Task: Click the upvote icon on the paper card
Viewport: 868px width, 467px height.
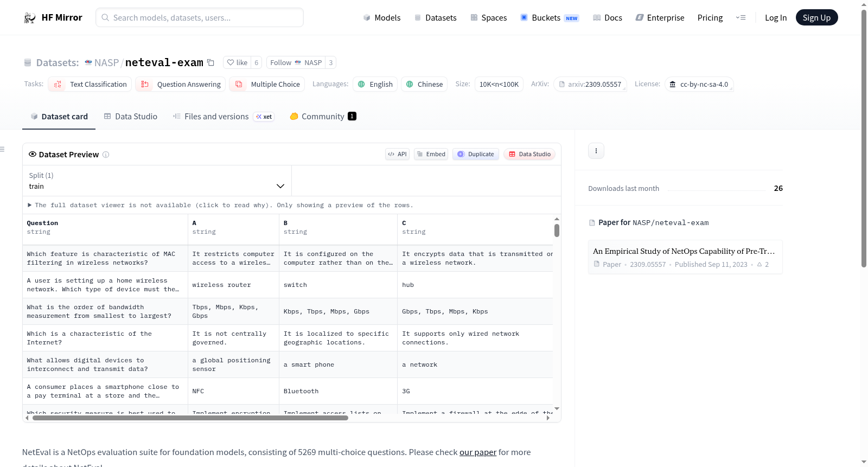Action: click(759, 265)
